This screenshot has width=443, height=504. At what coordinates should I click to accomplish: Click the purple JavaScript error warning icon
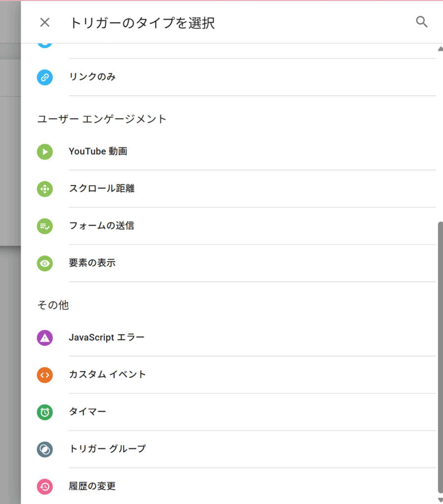[x=45, y=338]
